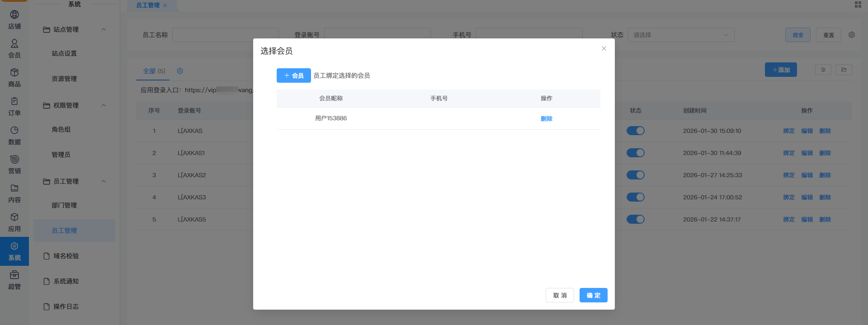This screenshot has height=325, width=868.
Task: Open 角色组 menu item
Action: point(61,129)
